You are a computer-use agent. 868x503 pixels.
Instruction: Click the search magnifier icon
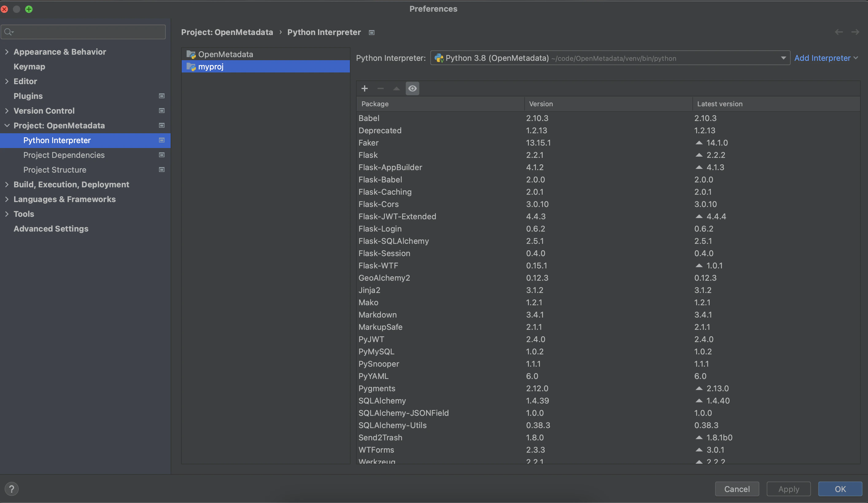tap(9, 32)
